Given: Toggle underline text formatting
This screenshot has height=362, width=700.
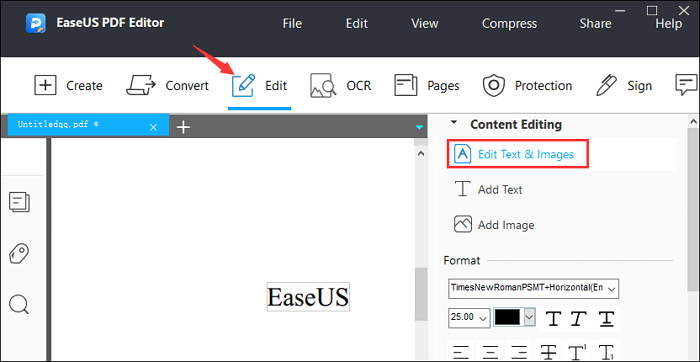Looking at the screenshot, I should tap(606, 319).
